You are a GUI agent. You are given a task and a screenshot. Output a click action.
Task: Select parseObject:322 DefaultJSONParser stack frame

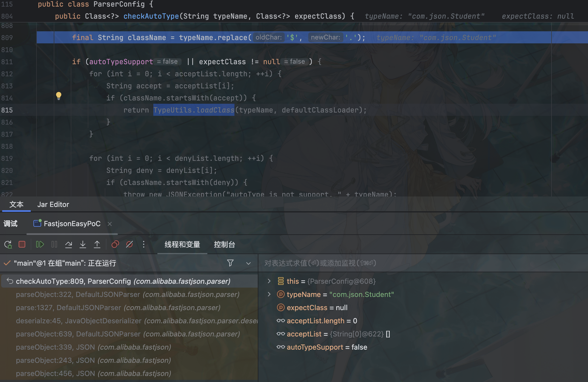pyautogui.click(x=128, y=294)
